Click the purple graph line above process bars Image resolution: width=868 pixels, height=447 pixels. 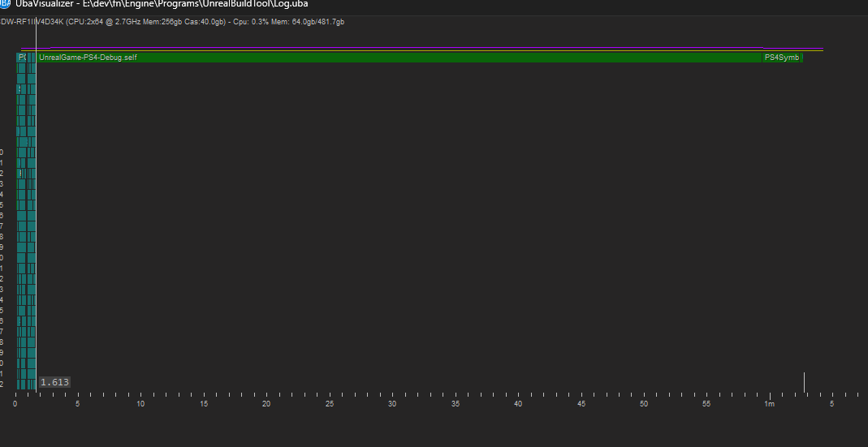click(422, 48)
